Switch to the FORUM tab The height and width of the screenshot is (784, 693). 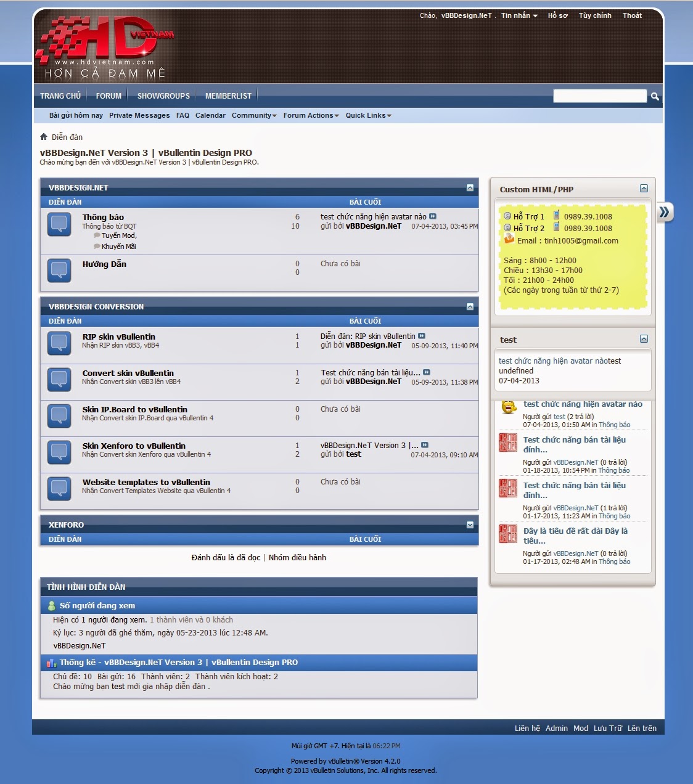pyautogui.click(x=109, y=96)
